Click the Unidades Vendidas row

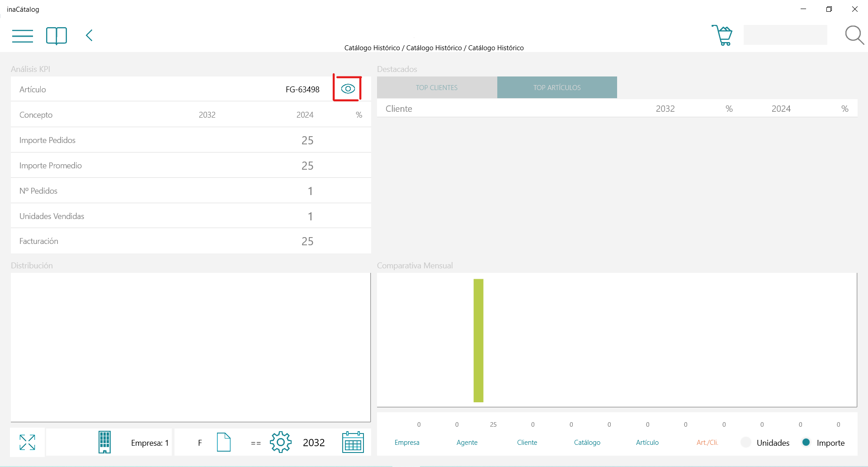[x=191, y=216]
